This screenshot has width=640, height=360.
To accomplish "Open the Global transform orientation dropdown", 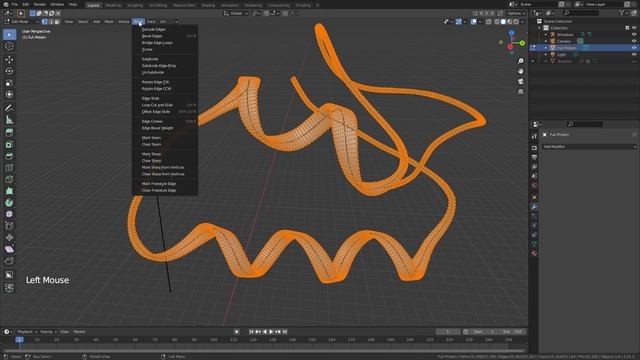I will pos(236,13).
